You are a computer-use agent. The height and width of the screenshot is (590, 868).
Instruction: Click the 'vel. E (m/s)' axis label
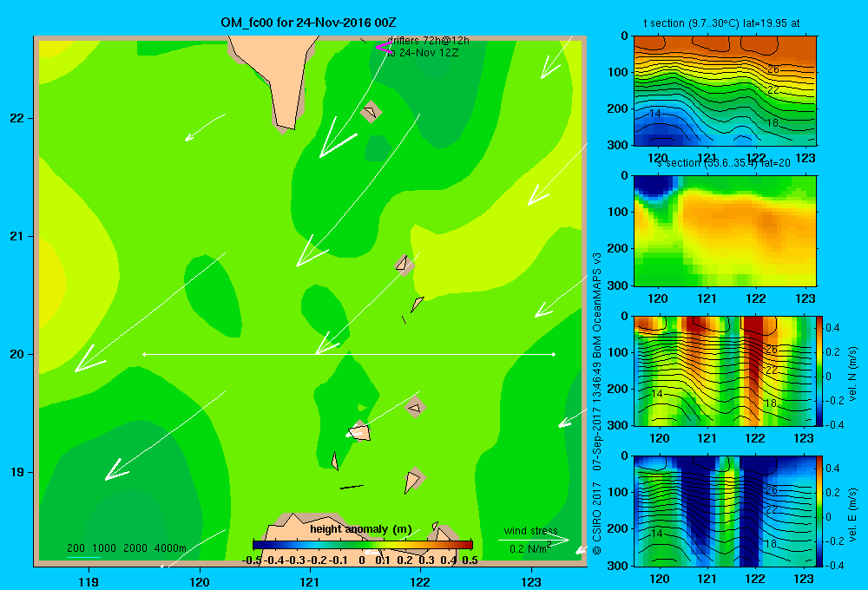[852, 514]
